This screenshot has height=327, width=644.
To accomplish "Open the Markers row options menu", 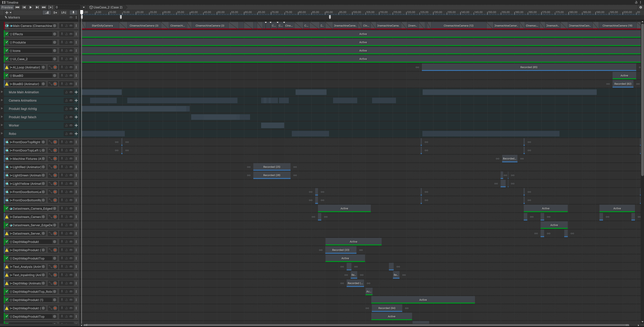I will [x=76, y=17].
